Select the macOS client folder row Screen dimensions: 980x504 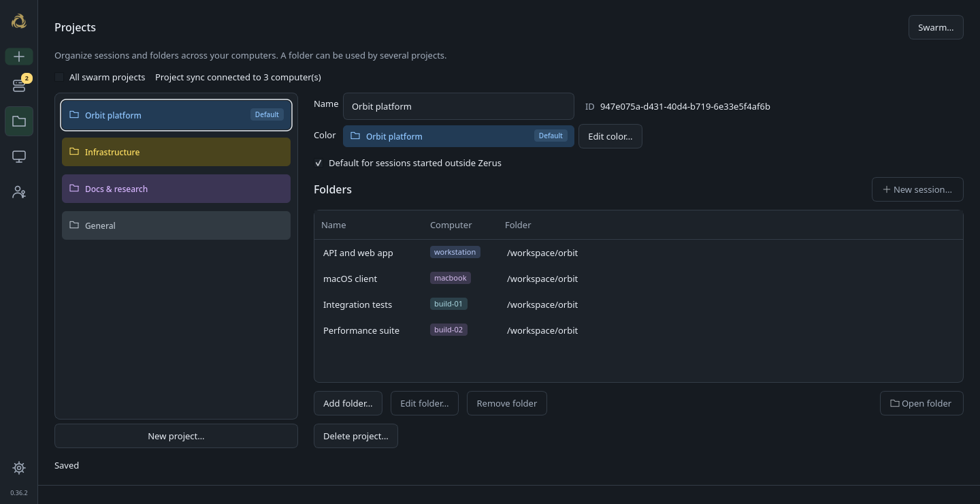(638, 279)
